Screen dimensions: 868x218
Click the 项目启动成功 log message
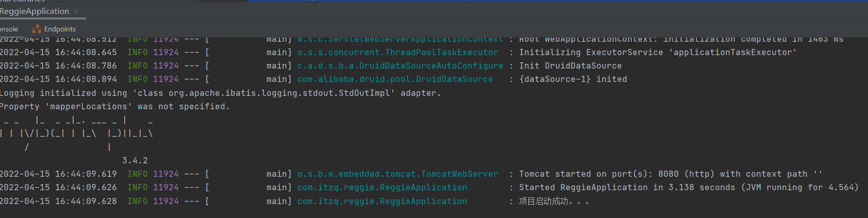(x=554, y=201)
